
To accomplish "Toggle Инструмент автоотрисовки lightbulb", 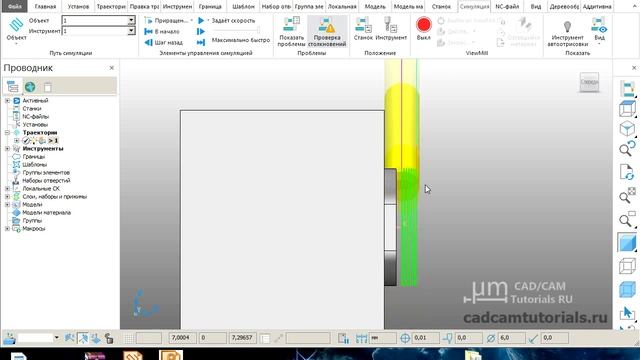I will click(x=567, y=33).
